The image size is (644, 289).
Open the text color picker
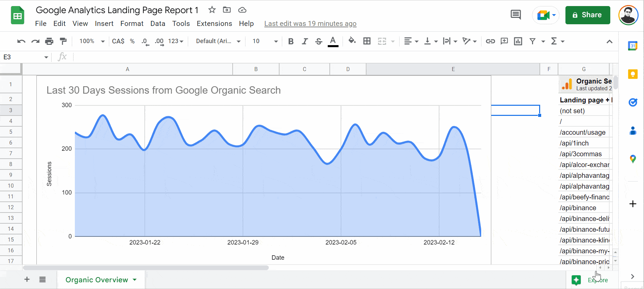333,41
